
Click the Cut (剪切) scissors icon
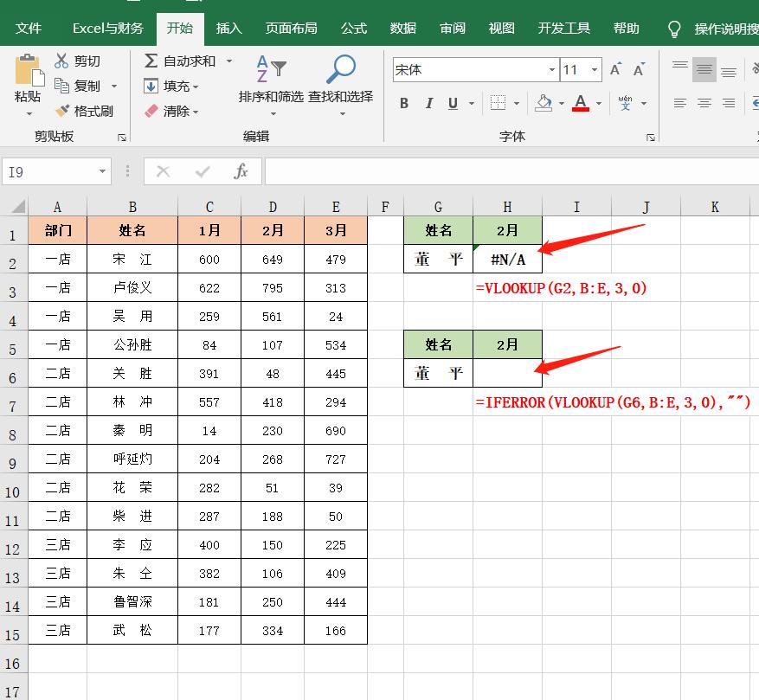[62, 61]
